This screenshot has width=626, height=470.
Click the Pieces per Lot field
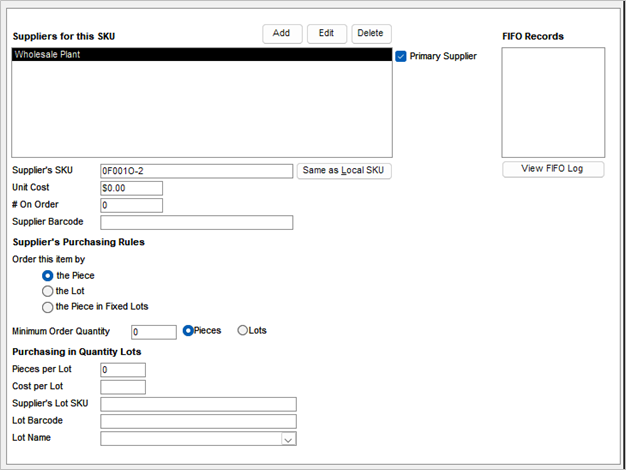(x=123, y=370)
